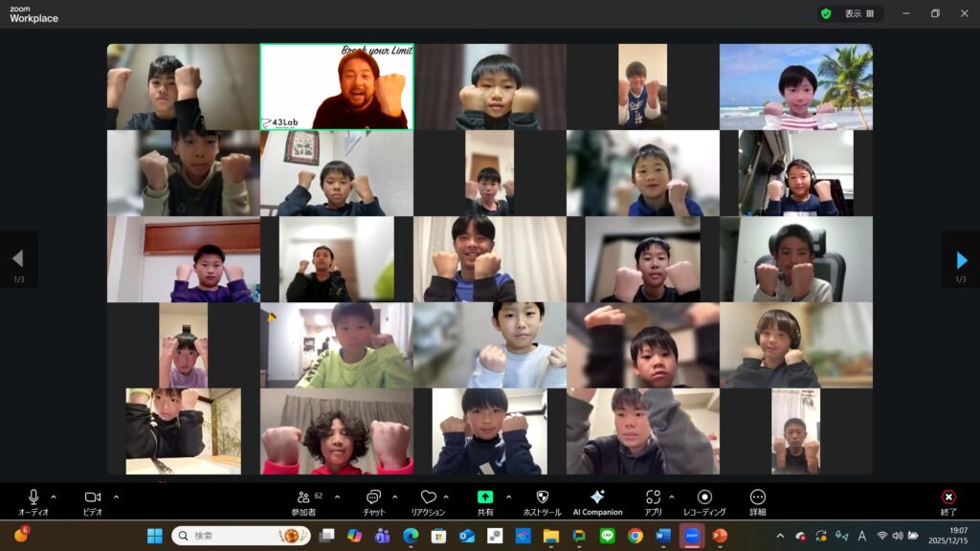This screenshot has height=551, width=980.
Task: Start screen sharing with the green 共有 button
Action: 485,497
